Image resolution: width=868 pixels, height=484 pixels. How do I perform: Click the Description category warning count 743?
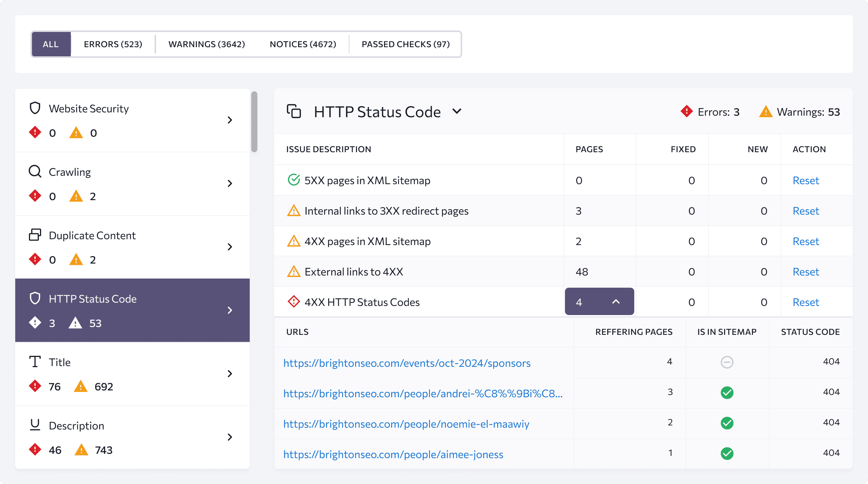[x=104, y=450]
